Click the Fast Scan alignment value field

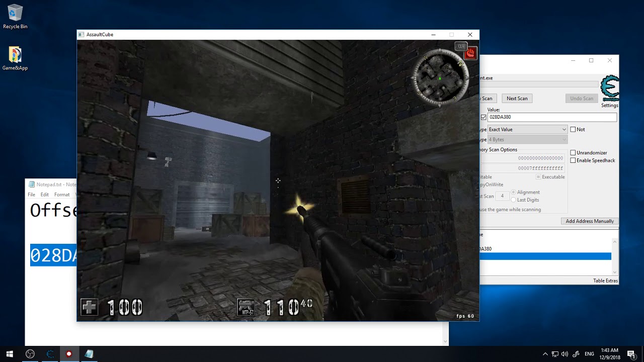(502, 196)
